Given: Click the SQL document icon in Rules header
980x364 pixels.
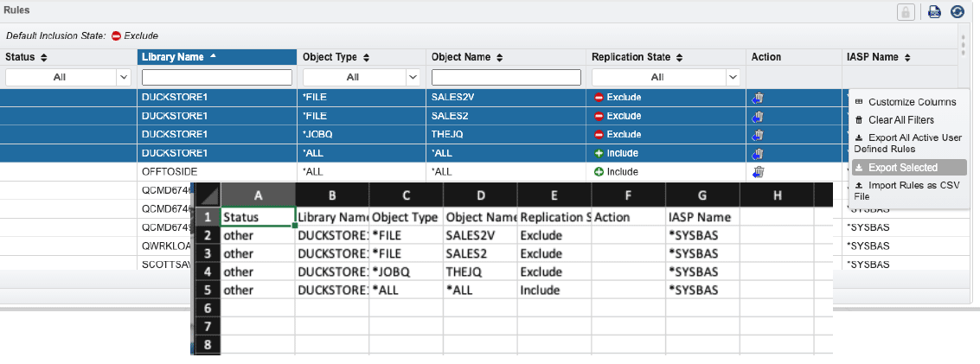Looking at the screenshot, I should point(934,11).
